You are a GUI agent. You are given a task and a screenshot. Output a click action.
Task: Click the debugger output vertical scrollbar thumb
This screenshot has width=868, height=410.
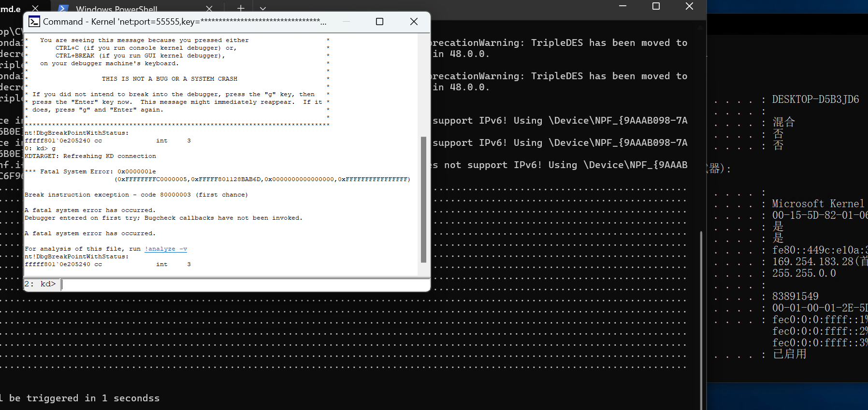click(x=423, y=199)
